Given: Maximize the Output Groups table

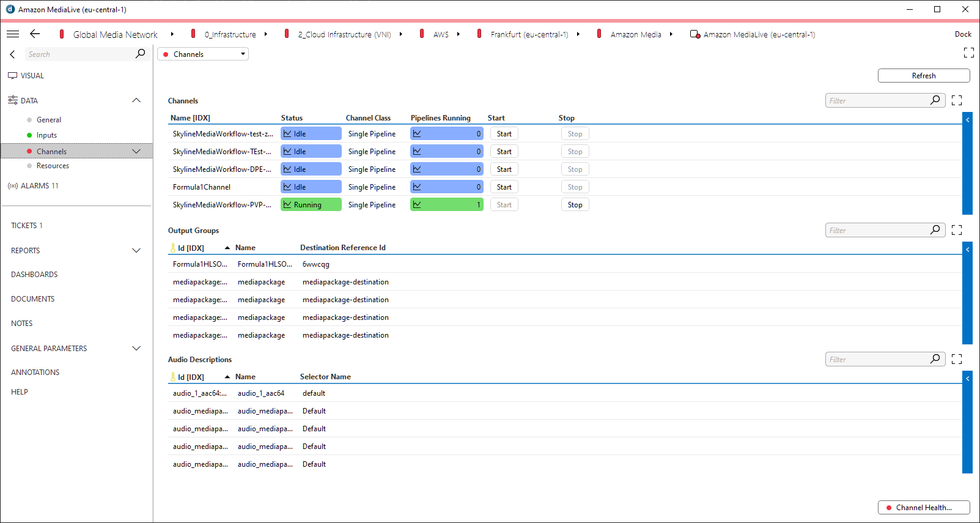Looking at the screenshot, I should tap(957, 230).
